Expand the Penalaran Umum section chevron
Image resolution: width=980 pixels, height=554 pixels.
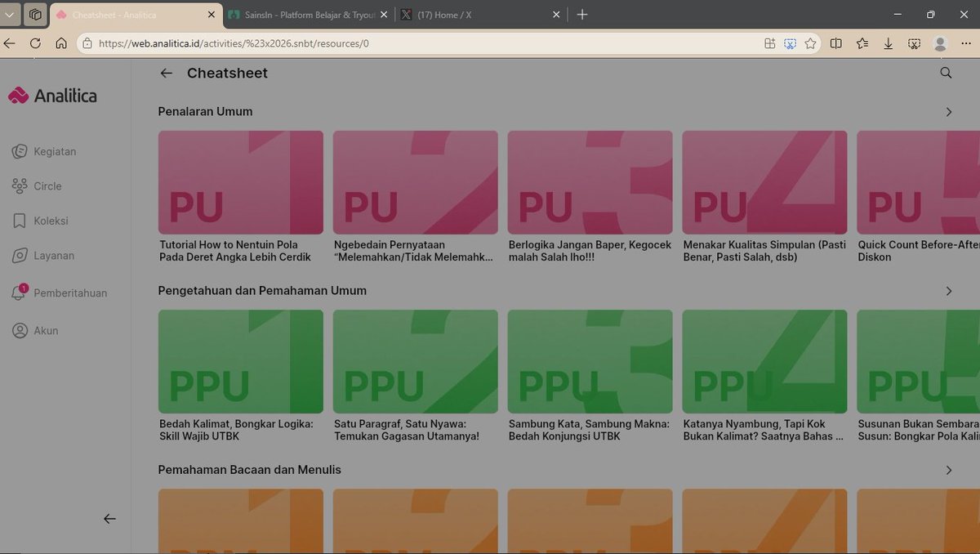pyautogui.click(x=948, y=112)
